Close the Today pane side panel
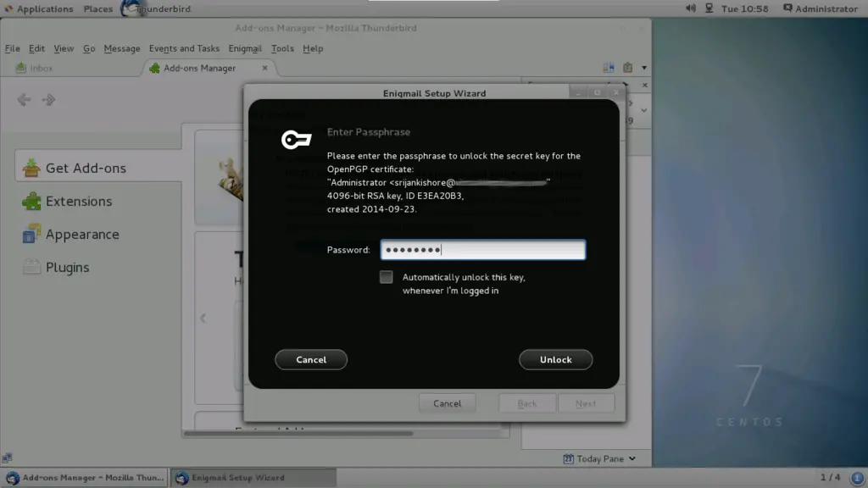Screen dimensions: 868x488 click(644, 86)
